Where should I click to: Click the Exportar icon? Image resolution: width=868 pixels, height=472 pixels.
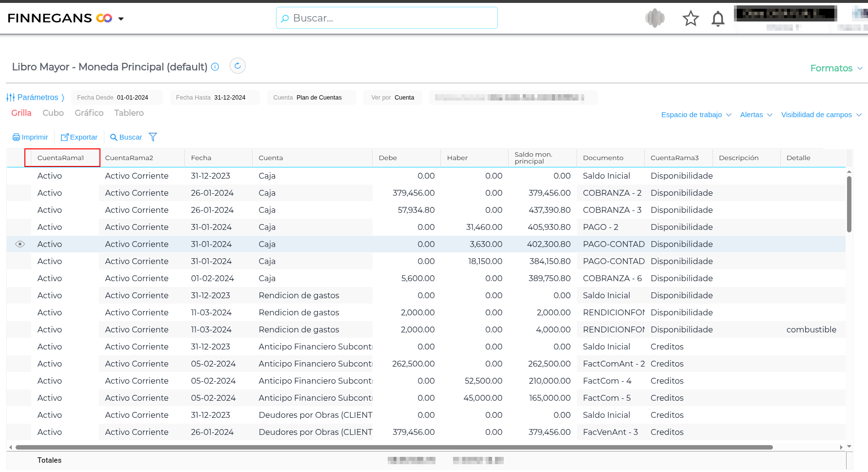pyautogui.click(x=64, y=137)
